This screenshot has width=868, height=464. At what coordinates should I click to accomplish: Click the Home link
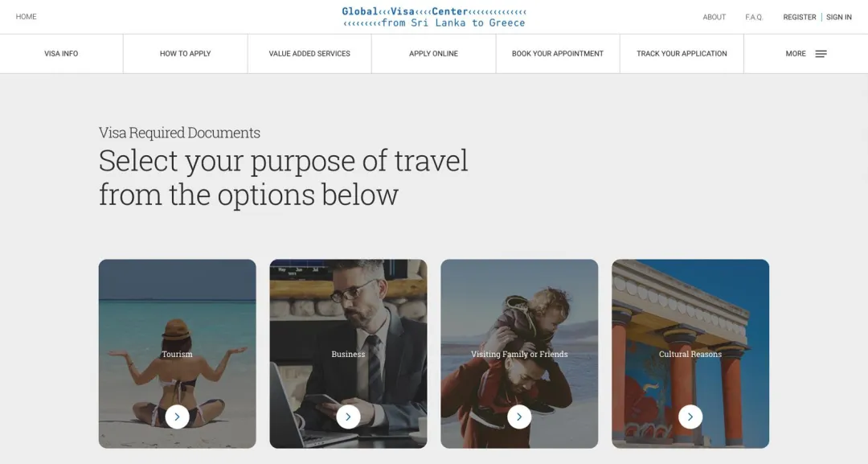coord(27,17)
